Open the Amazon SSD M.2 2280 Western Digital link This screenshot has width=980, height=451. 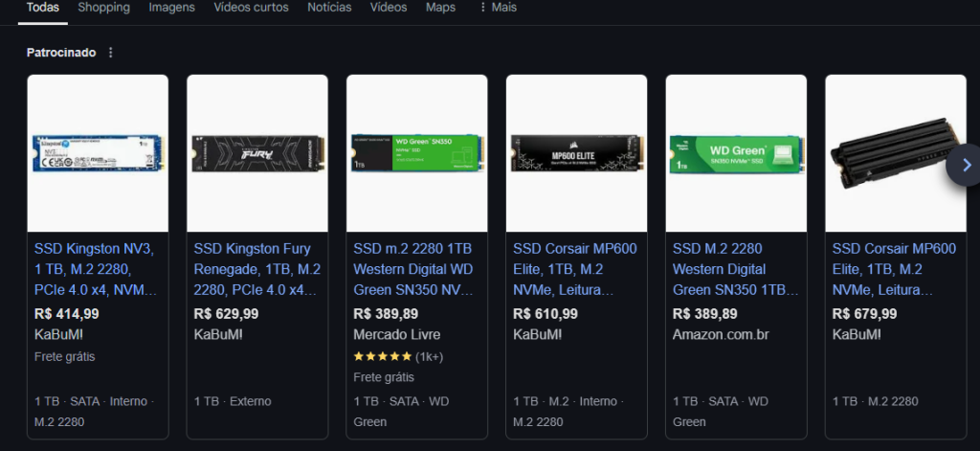(x=736, y=270)
